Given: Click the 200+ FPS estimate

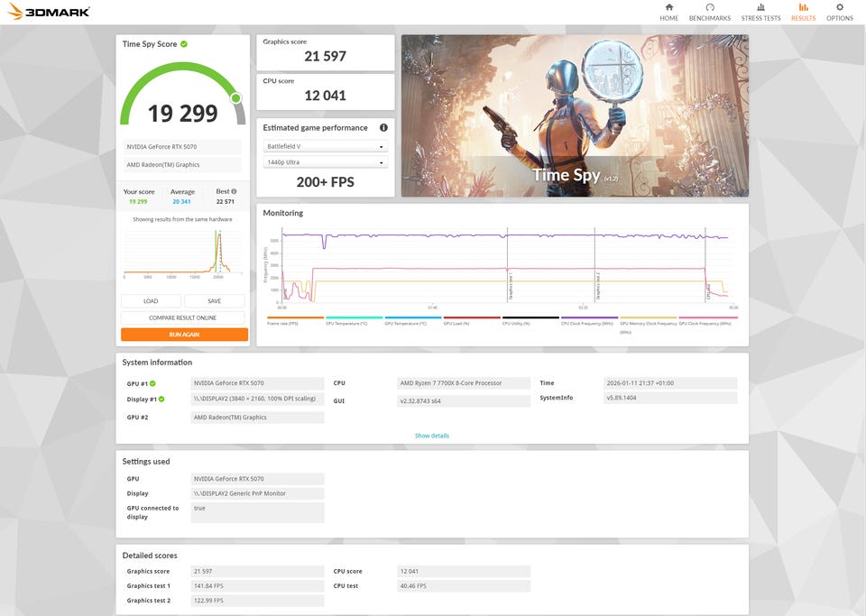Looking at the screenshot, I should [326, 182].
